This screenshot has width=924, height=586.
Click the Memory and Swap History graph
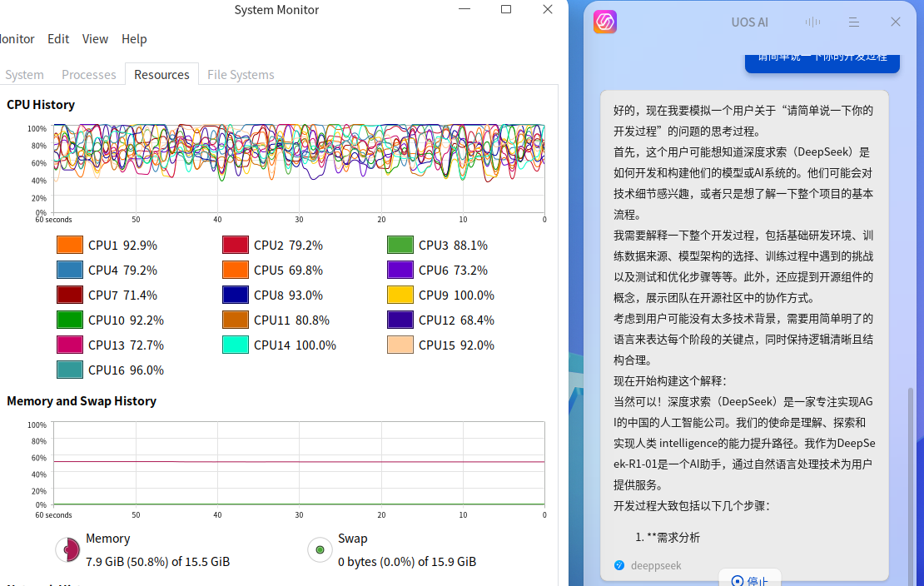(x=299, y=463)
